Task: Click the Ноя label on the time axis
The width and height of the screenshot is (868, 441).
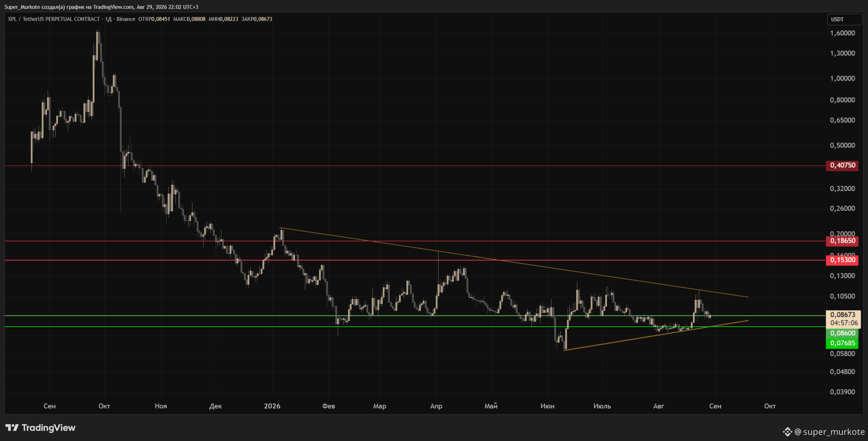Action: [x=161, y=406]
